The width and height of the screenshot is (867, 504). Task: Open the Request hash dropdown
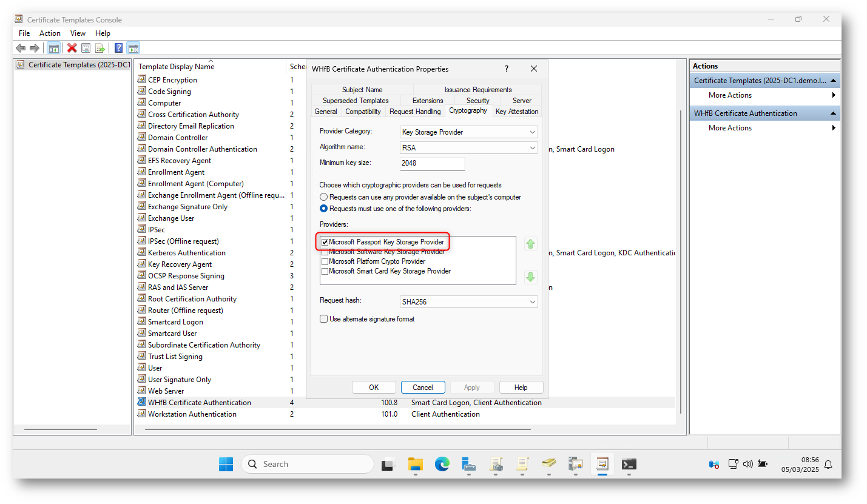pyautogui.click(x=468, y=301)
